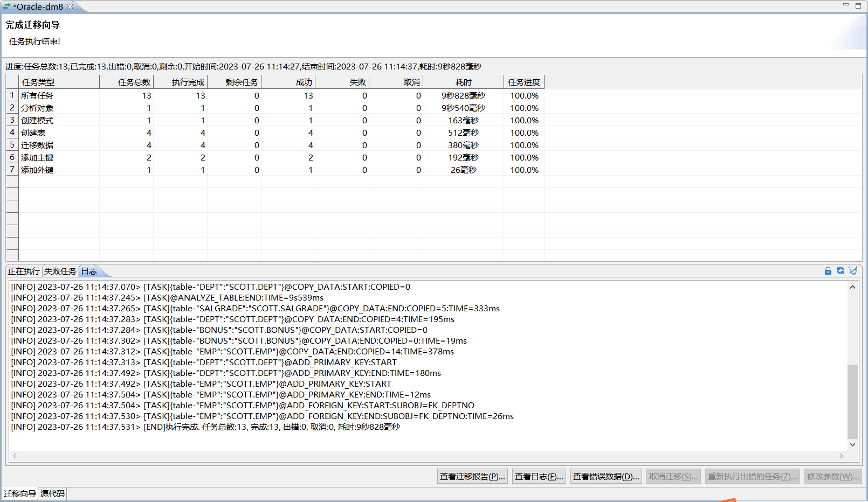Click the 剩余任务 column header
The width and height of the screenshot is (868, 502).
pos(235,82)
